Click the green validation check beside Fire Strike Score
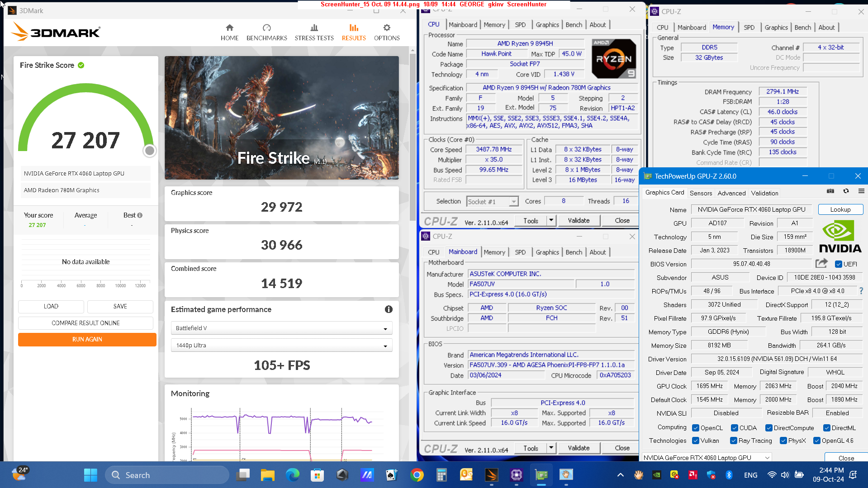This screenshot has height=488, width=868. click(x=81, y=65)
